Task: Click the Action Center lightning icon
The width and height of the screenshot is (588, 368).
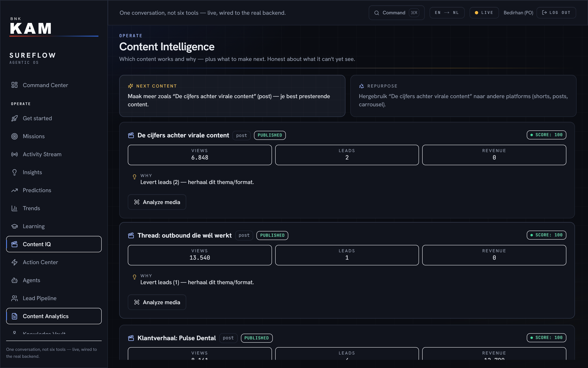Action: tap(14, 262)
